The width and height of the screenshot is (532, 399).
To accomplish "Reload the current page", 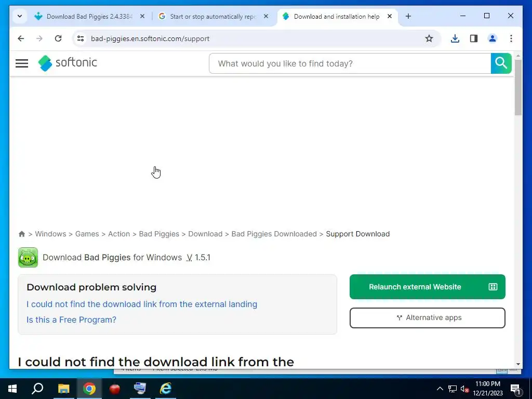I will tap(58, 38).
